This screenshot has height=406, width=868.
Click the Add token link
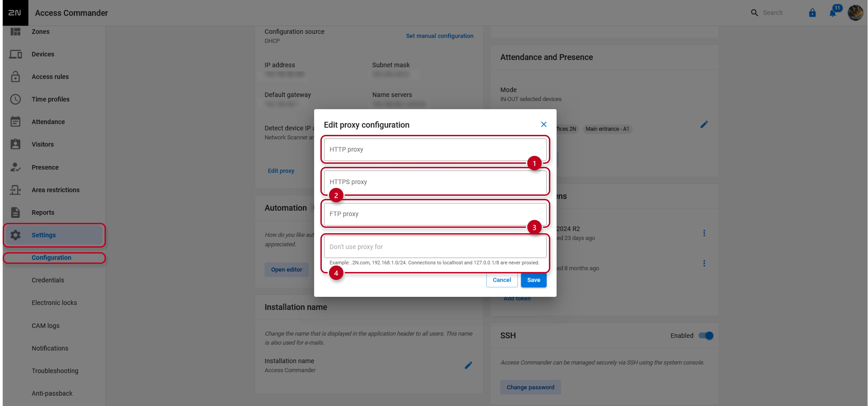(517, 298)
